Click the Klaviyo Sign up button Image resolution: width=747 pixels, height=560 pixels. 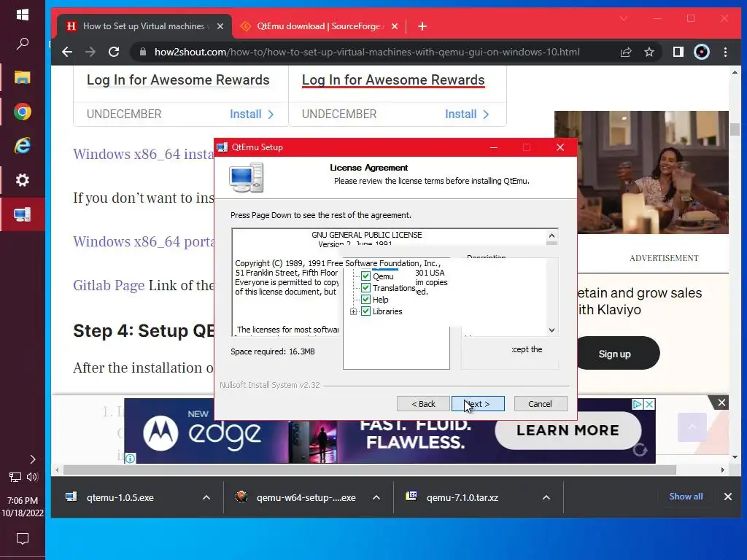619,354
